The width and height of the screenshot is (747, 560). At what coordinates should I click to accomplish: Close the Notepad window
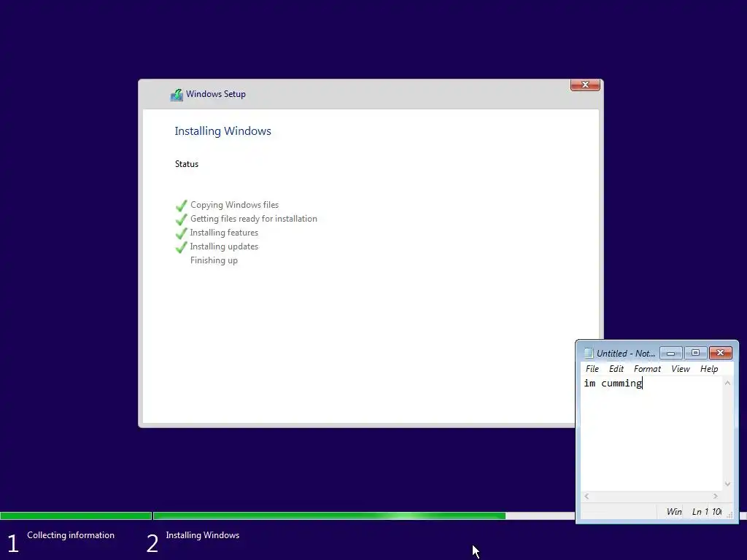pyautogui.click(x=720, y=353)
